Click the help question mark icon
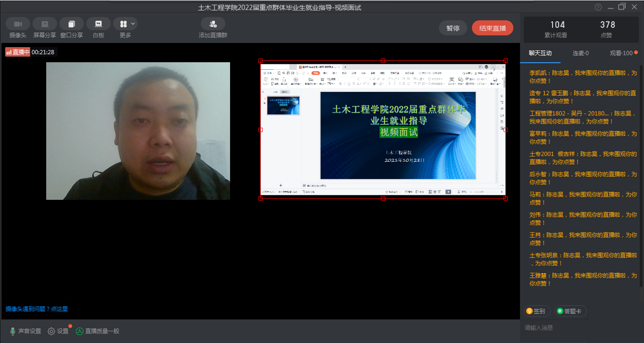644x343 pixels. point(598,7)
